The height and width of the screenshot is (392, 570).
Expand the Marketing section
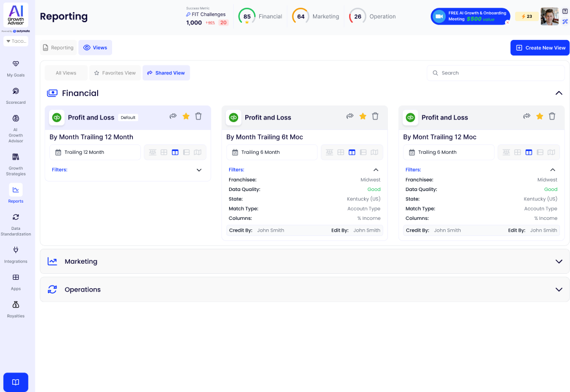[x=558, y=262]
